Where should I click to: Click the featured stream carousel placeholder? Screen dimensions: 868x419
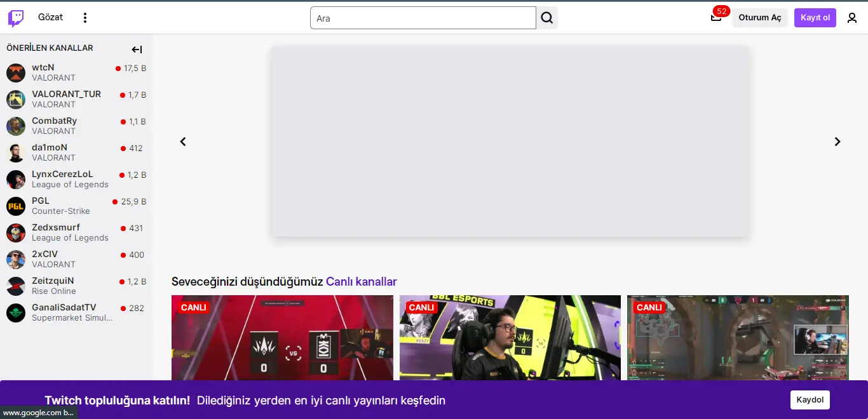click(x=510, y=141)
